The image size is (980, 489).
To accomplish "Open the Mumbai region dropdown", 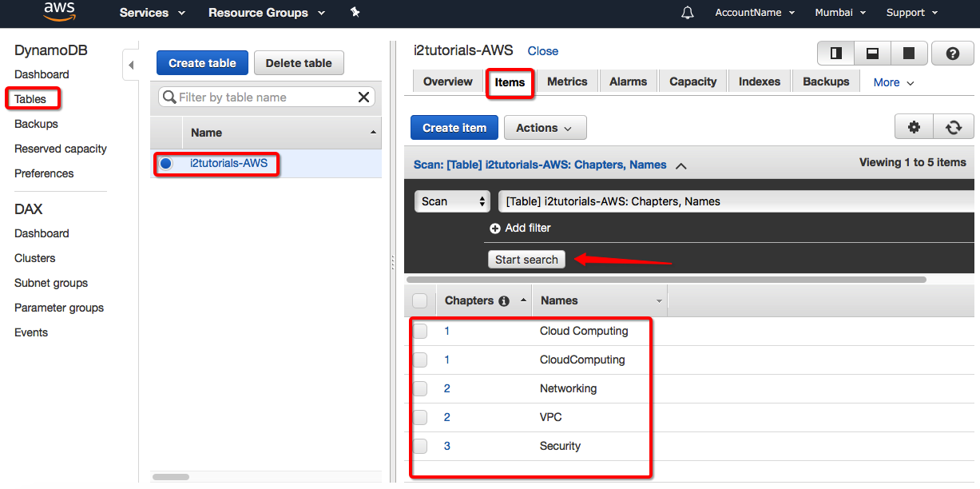I will click(839, 13).
